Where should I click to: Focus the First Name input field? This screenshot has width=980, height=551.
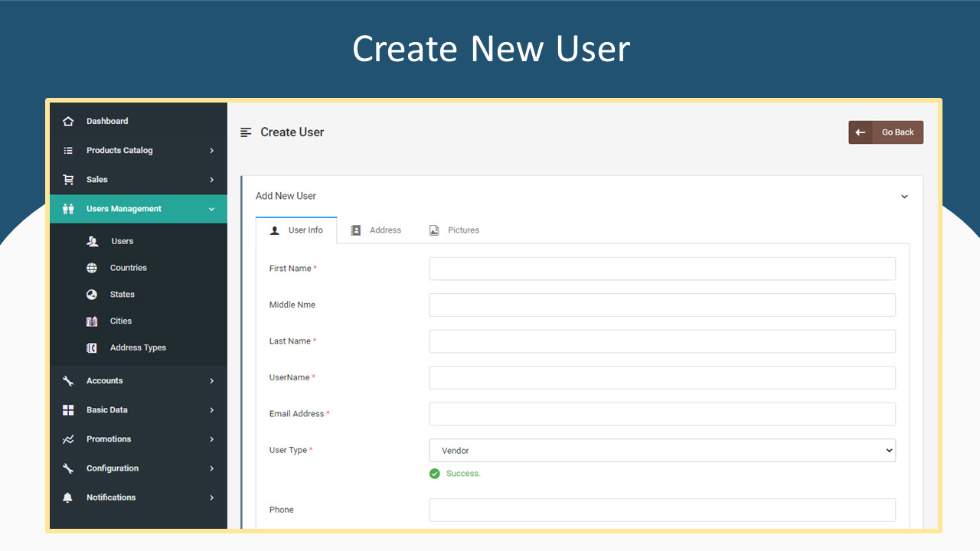[662, 269]
